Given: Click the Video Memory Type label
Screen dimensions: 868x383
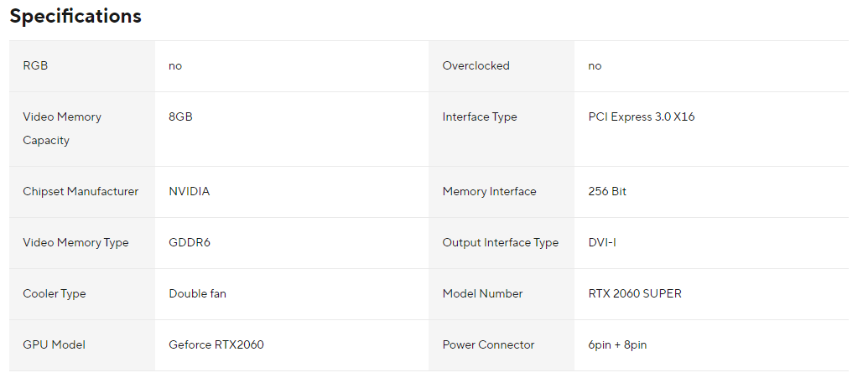Looking at the screenshot, I should point(75,243).
